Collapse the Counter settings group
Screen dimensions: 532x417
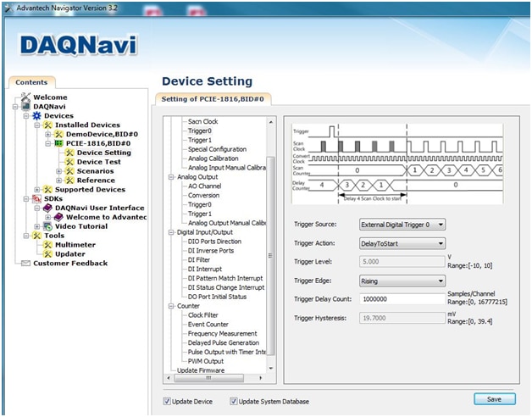point(171,306)
